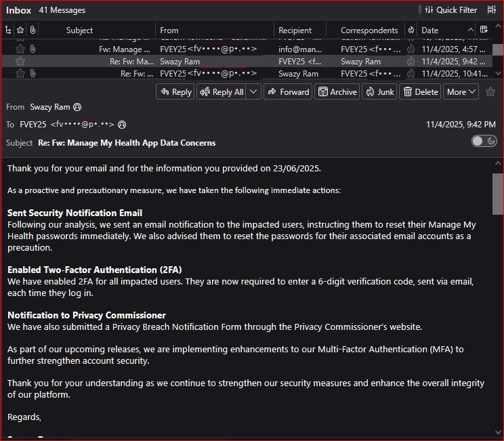Screen dimensions: 504x441
Task: Click subject Re: Fw: Manage My Health App
Action: (127, 143)
